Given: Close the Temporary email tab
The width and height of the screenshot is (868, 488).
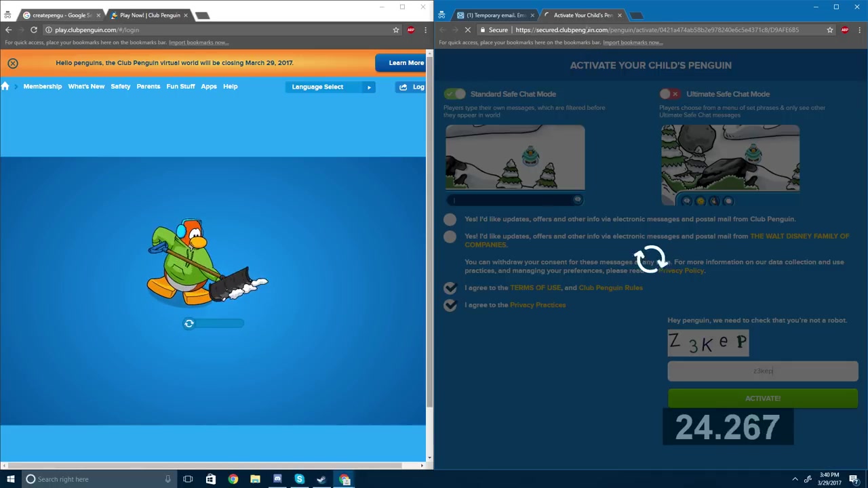Looking at the screenshot, I should tap(532, 15).
